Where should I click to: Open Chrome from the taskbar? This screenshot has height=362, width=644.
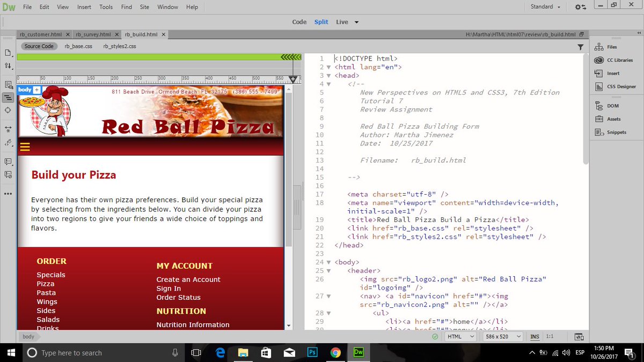(x=335, y=352)
